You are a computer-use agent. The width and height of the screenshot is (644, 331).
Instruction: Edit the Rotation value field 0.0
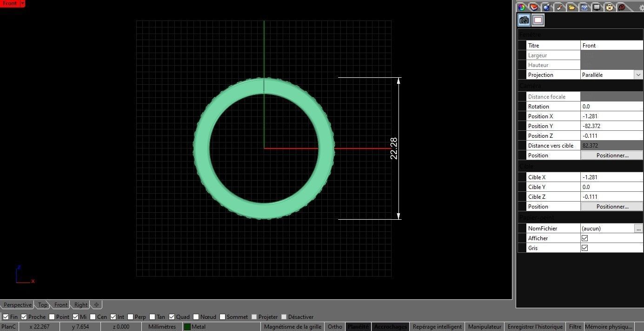612,107
